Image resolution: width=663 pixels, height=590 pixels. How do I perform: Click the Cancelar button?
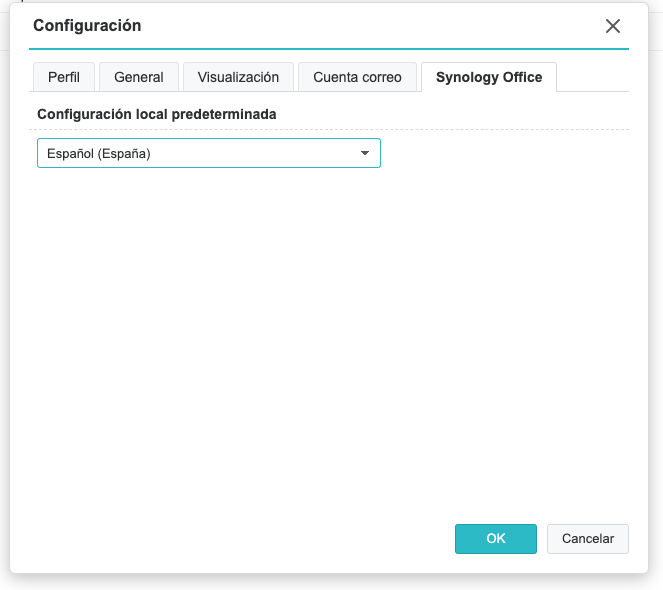click(588, 538)
